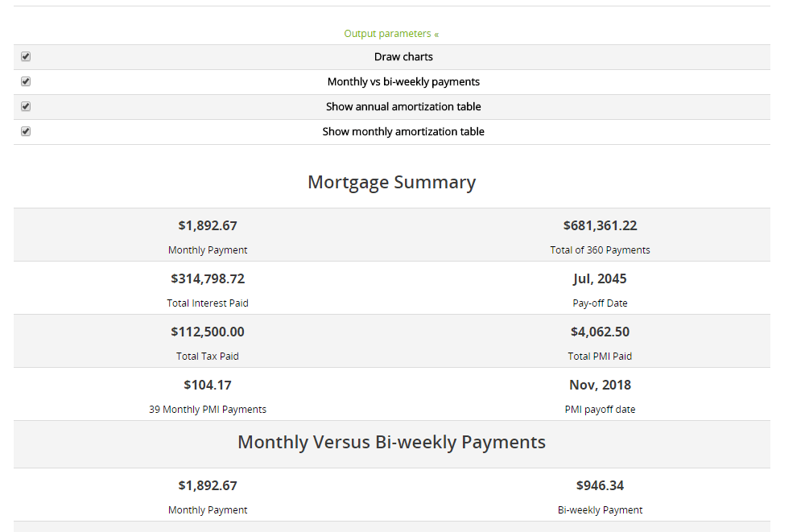Click the Jul, 2045 Pay-off Date value
The height and width of the screenshot is (532, 805).
(x=601, y=278)
